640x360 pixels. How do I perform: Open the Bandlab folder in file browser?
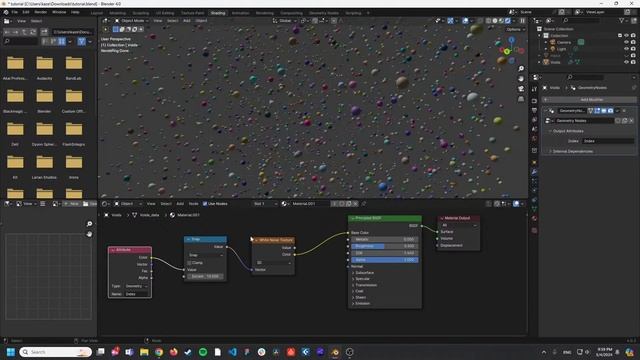click(x=74, y=68)
